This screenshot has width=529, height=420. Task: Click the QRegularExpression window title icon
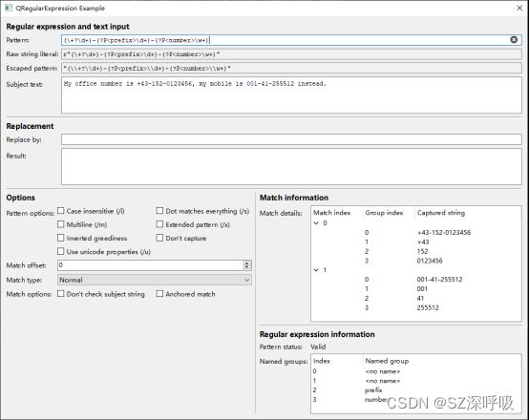(x=9, y=8)
